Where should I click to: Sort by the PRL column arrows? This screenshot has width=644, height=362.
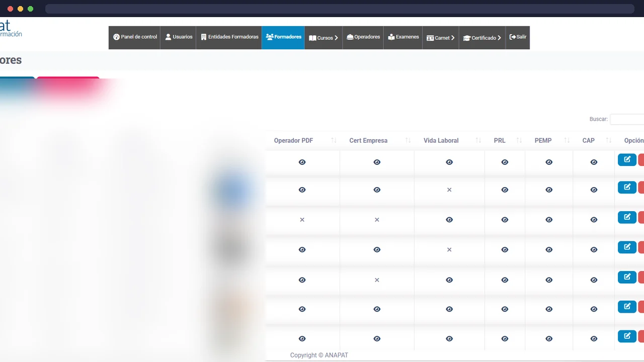pyautogui.click(x=519, y=140)
